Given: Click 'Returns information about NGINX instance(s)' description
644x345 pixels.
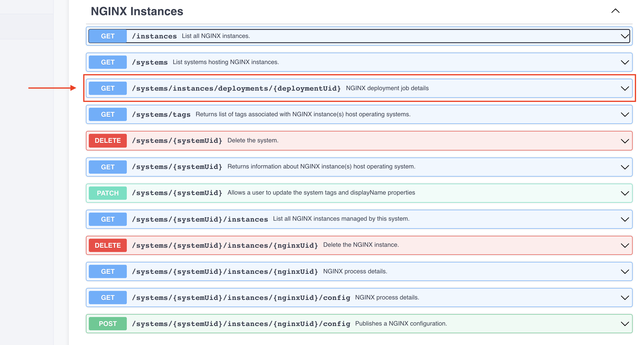Looking at the screenshot, I should tap(321, 167).
